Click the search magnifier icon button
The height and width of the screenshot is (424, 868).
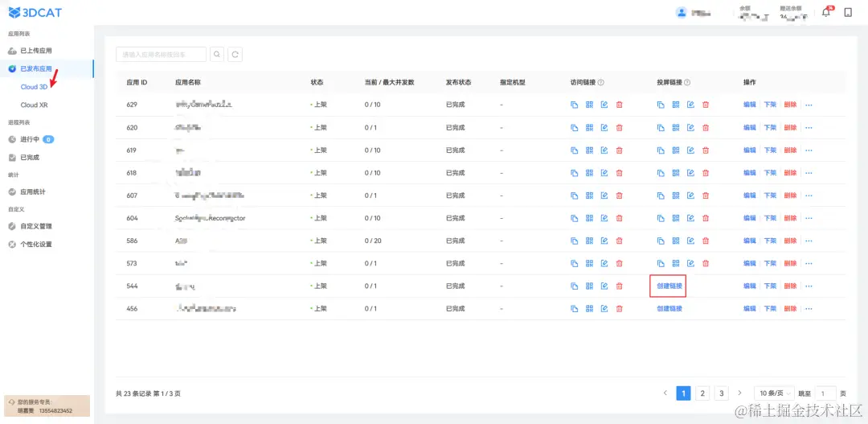[x=217, y=55]
